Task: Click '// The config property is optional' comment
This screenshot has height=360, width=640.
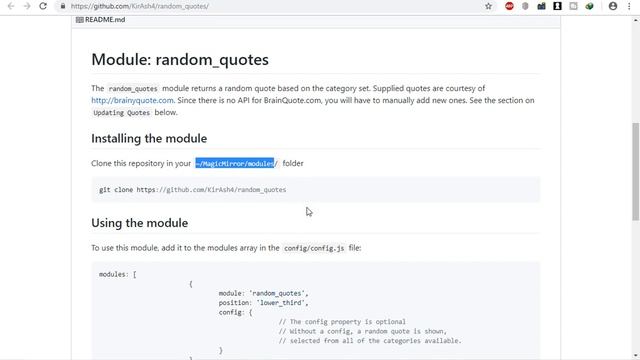Action: tap(342, 322)
